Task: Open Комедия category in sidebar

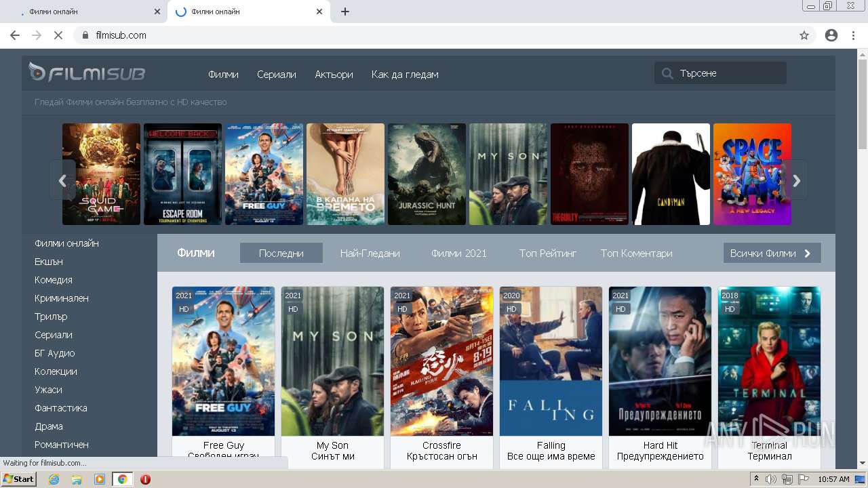Action: [54, 280]
